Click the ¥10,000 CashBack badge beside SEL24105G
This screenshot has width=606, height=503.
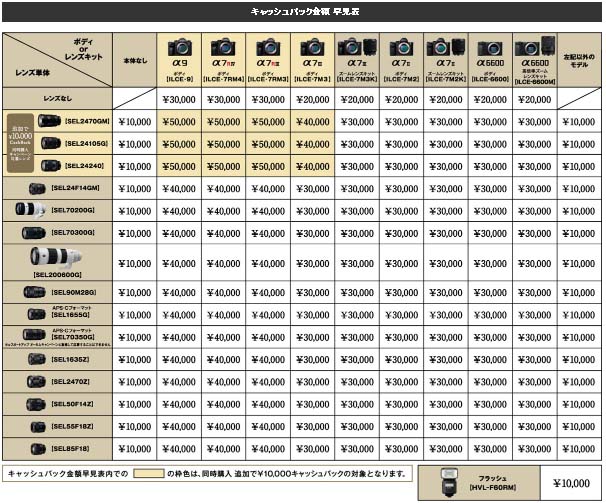point(20,143)
